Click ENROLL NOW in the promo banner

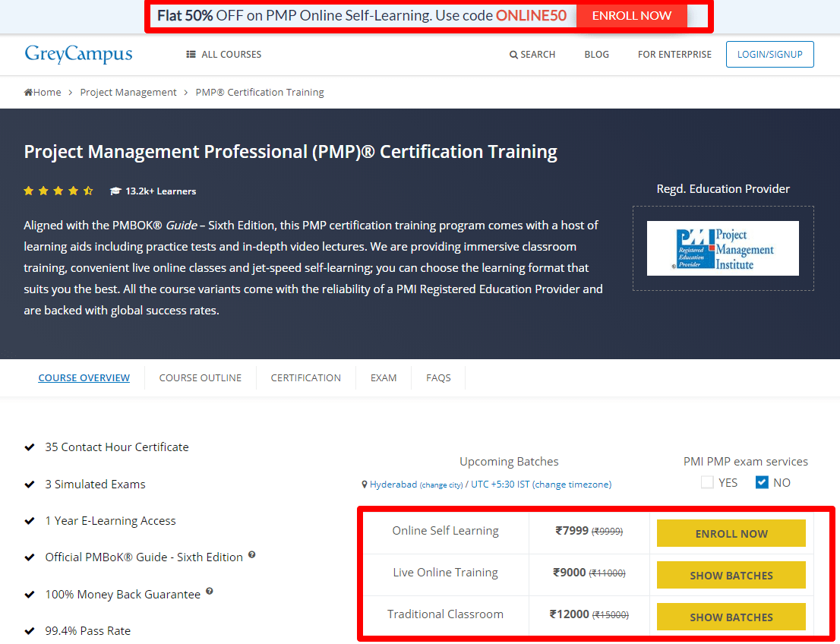(632, 16)
